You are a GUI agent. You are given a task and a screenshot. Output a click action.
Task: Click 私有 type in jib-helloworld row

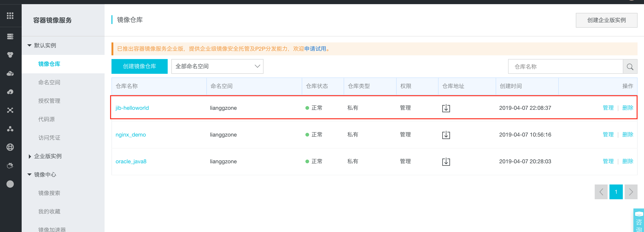point(353,108)
